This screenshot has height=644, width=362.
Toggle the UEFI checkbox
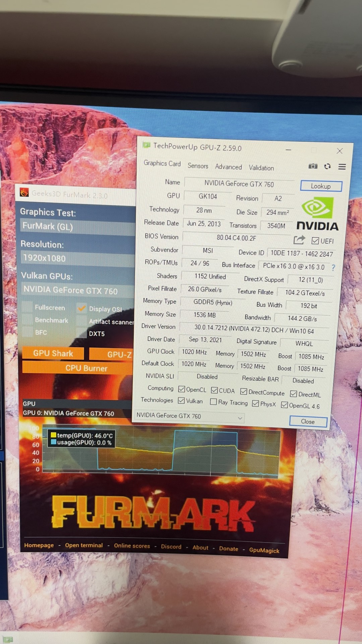tap(315, 241)
